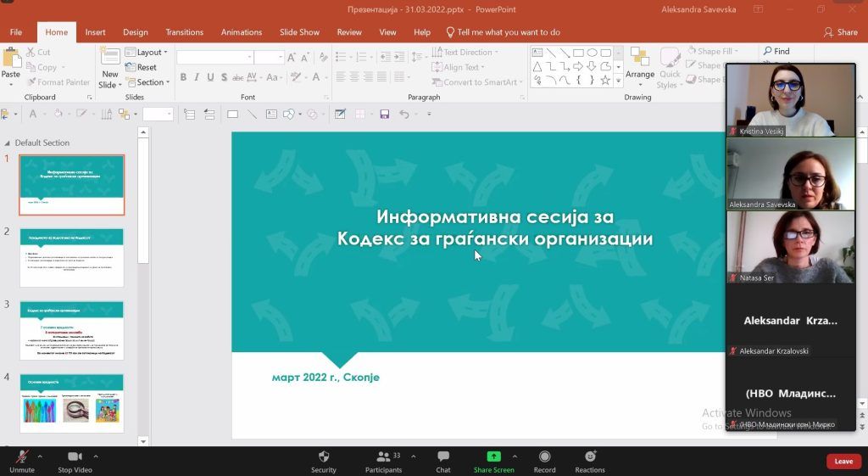Viewport: 868px width, 476px height.
Task: Open the font size combo box
Action: tap(269, 57)
